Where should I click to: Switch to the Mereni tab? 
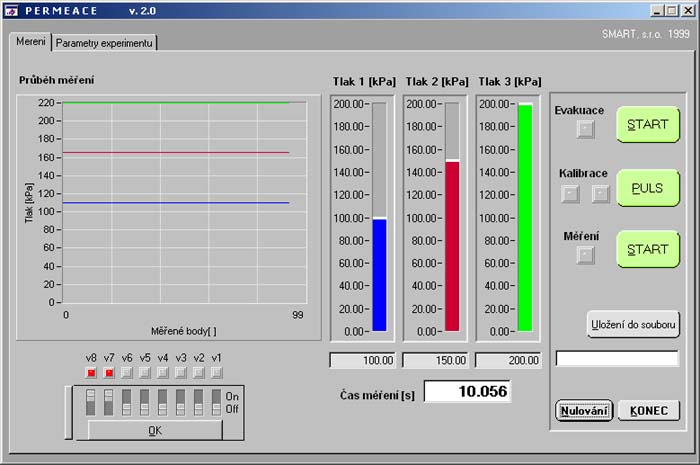pos(30,42)
